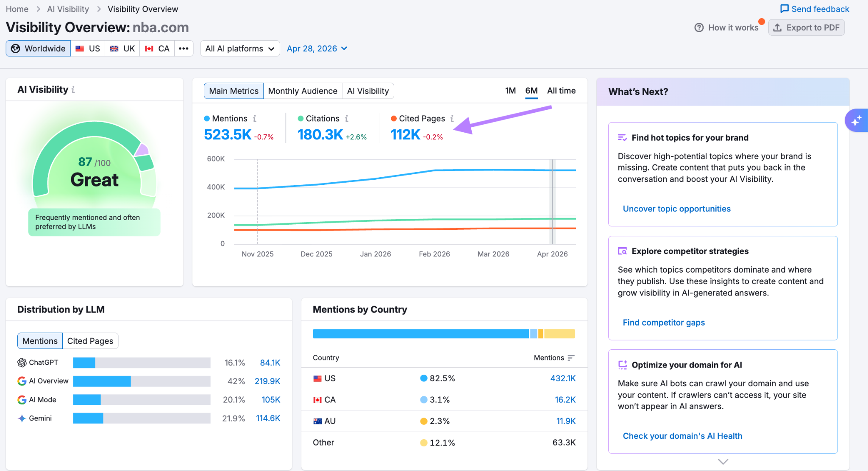Click Find competitor gaps link
The width and height of the screenshot is (868, 471).
(x=664, y=322)
